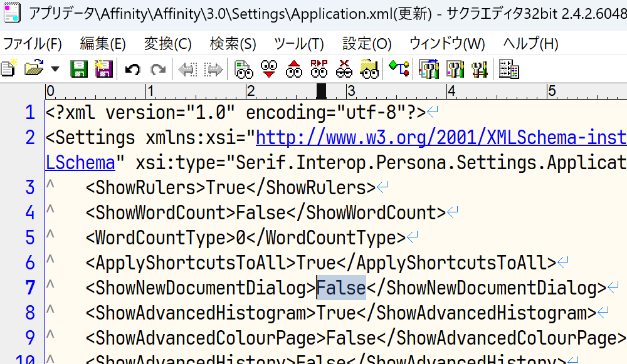Open the 編集(E) menu

(103, 43)
